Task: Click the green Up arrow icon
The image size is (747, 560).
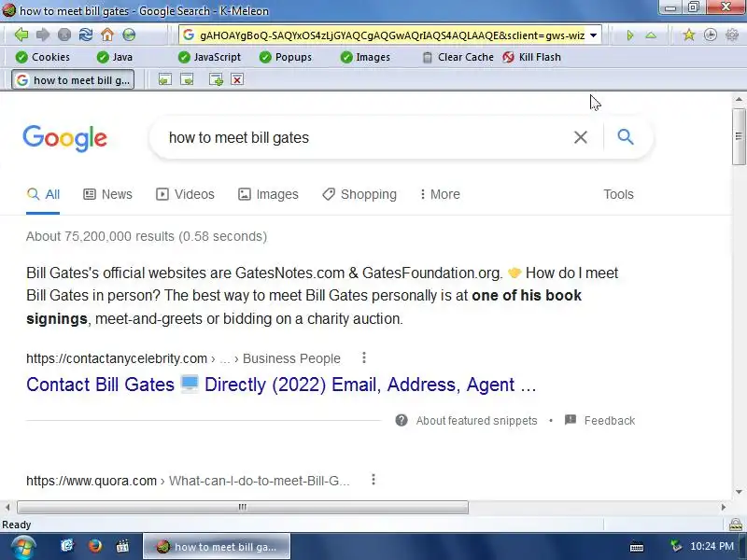Action: [x=651, y=35]
